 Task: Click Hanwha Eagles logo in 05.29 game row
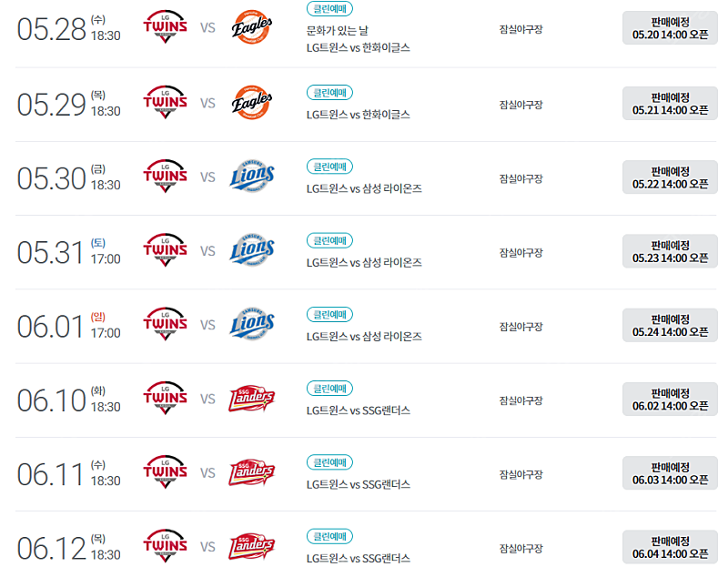pos(252,103)
